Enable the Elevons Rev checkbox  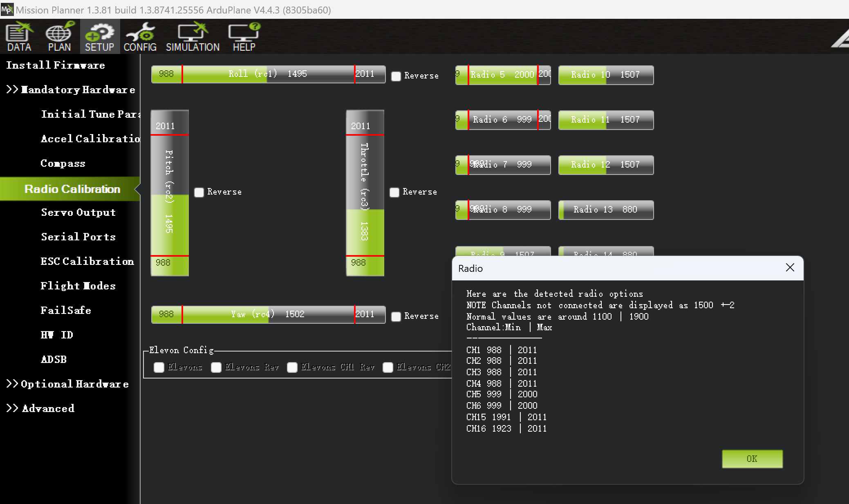coord(216,367)
